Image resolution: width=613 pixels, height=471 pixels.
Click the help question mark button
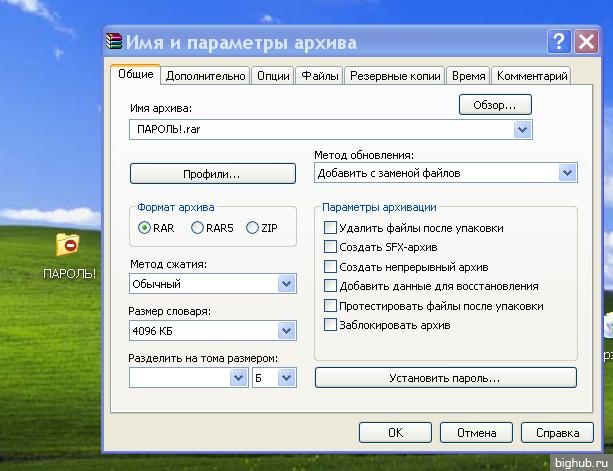tap(559, 42)
